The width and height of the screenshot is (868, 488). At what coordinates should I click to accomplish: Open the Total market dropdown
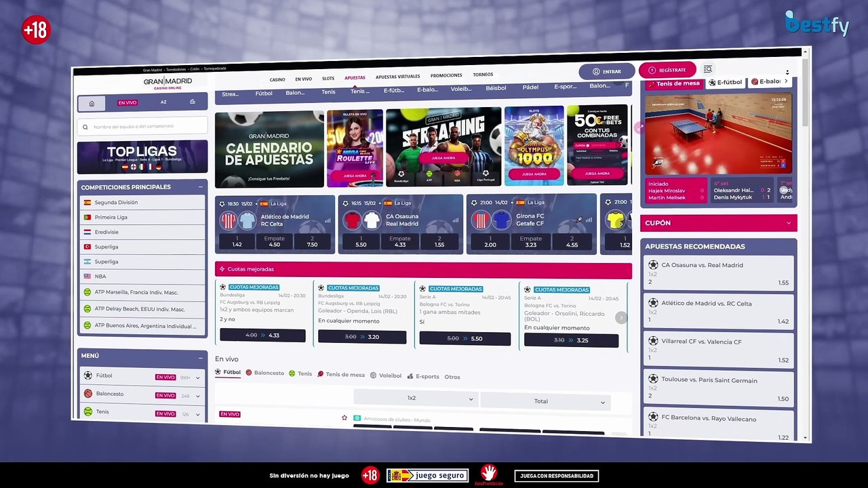pos(546,401)
